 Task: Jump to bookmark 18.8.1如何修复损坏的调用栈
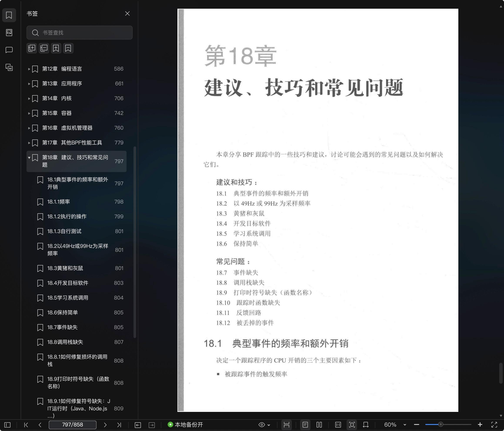point(76,360)
